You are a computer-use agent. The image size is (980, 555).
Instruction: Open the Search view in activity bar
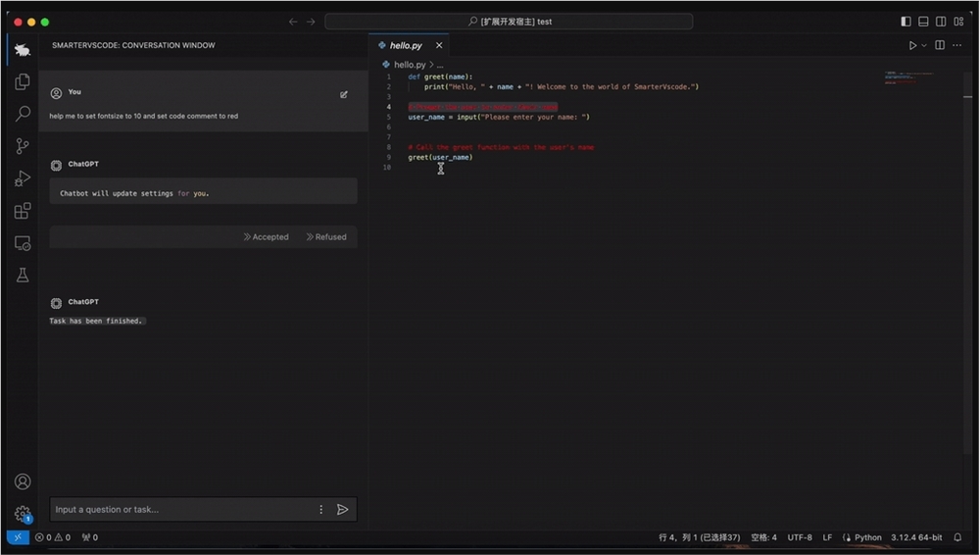(22, 114)
